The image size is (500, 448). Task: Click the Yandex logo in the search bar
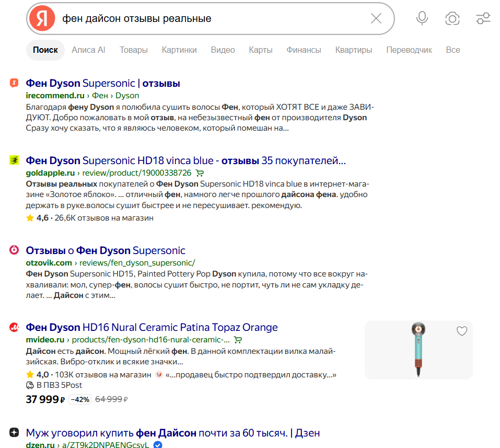pos(42,18)
